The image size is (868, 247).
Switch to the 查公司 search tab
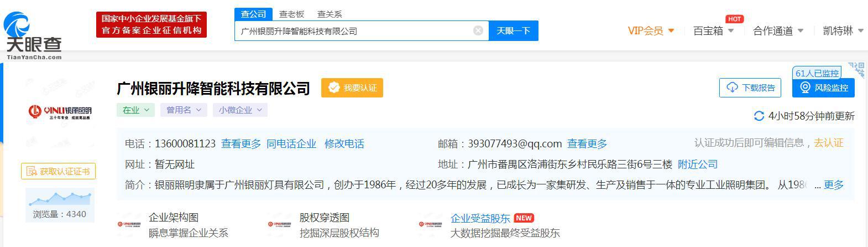253,14
